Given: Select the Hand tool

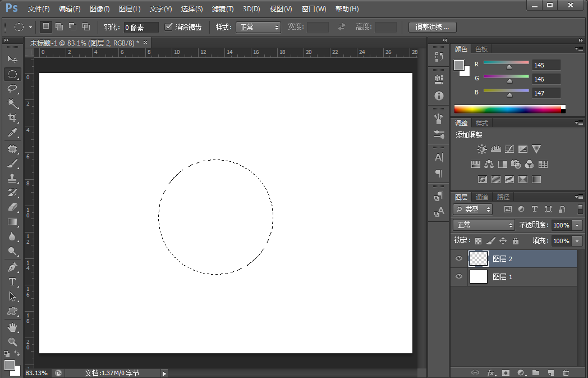Looking at the screenshot, I should coord(12,327).
